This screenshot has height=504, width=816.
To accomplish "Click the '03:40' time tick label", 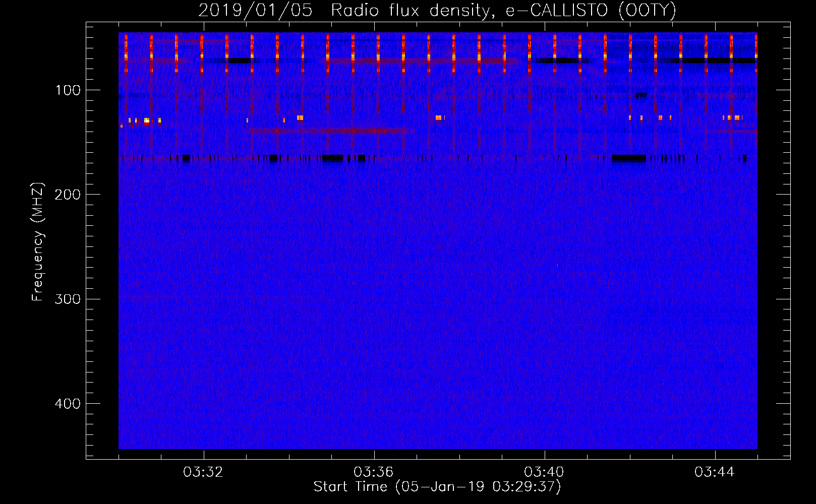I will click(544, 472).
